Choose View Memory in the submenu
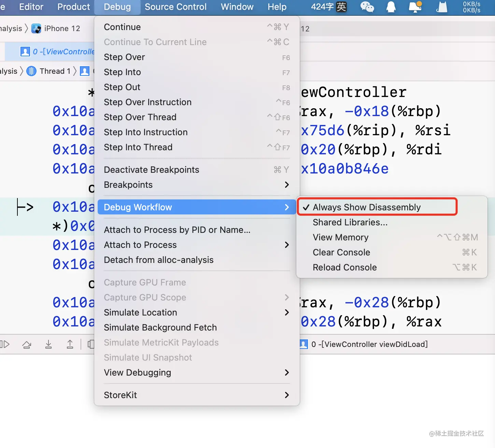The width and height of the screenshot is (495, 448). [392, 237]
